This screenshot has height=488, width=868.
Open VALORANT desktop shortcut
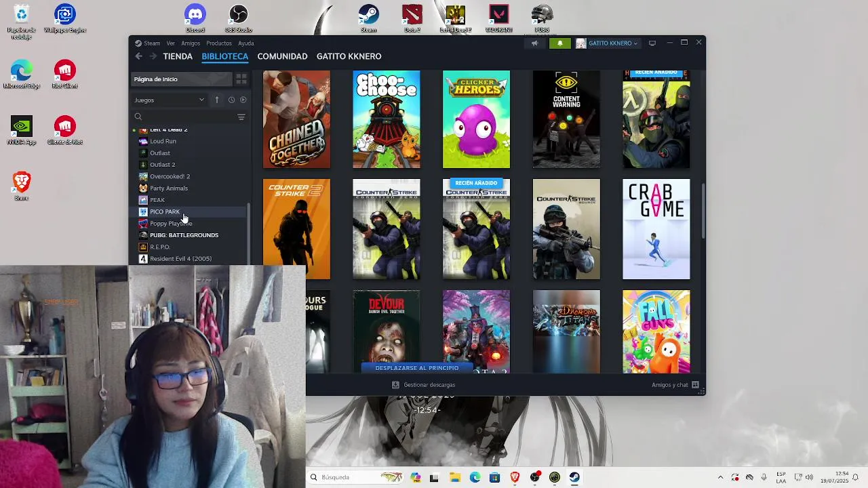[499, 18]
